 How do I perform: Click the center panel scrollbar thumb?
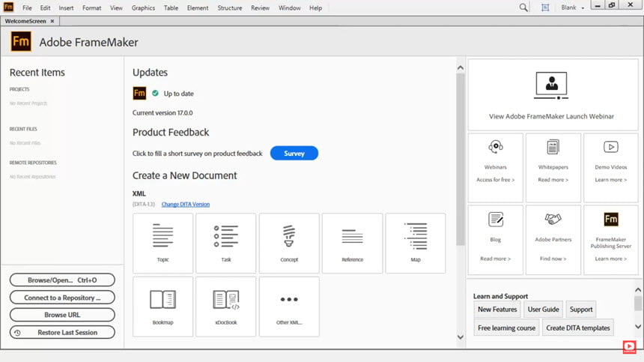(x=461, y=160)
